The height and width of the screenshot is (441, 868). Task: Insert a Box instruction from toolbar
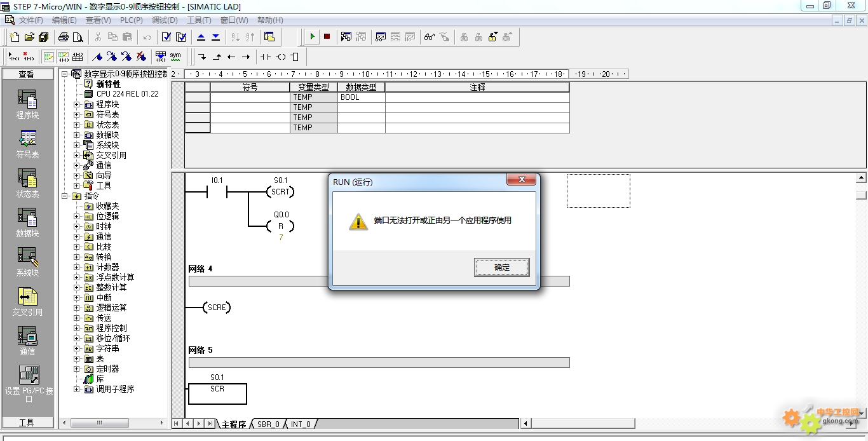295,57
